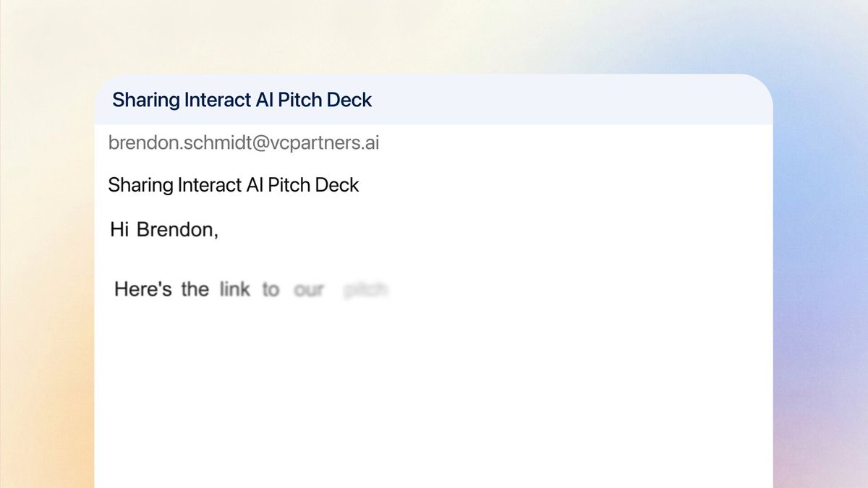
Task: Click the subject line field
Action: (x=234, y=185)
